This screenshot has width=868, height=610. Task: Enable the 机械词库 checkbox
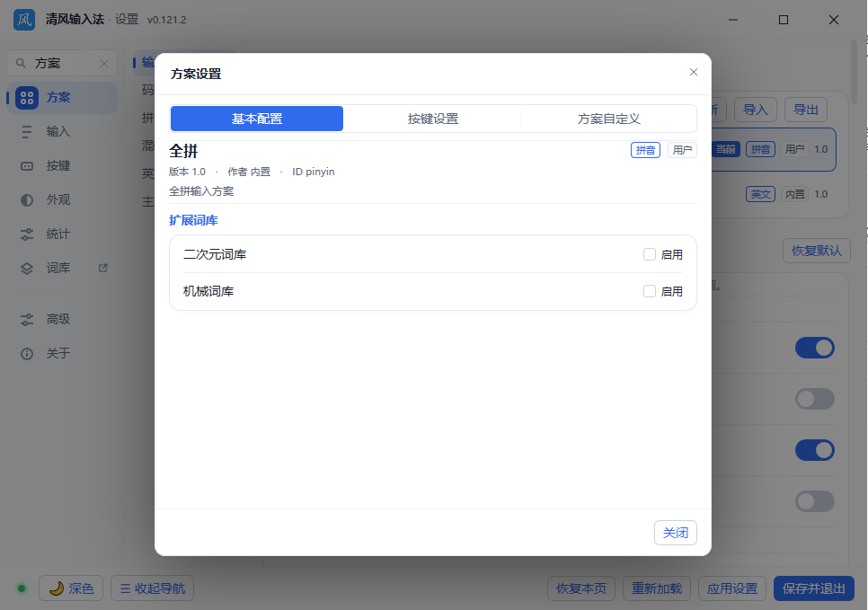pyautogui.click(x=650, y=291)
